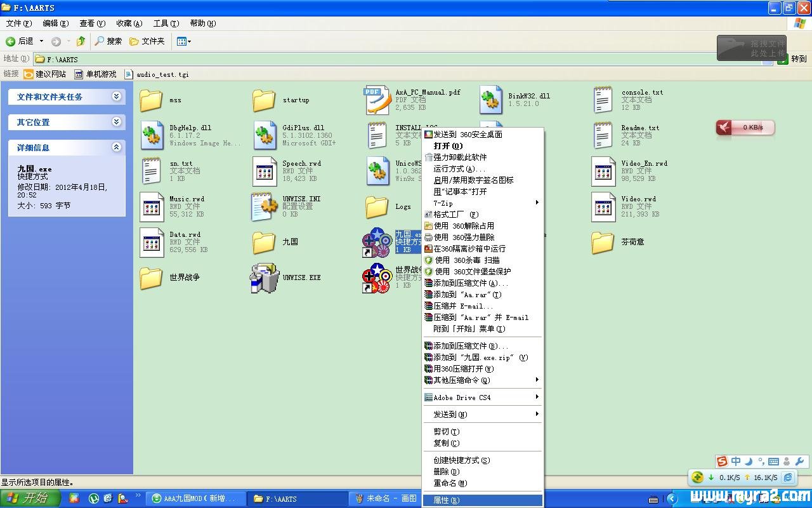Select the DbgHelp.dll file
Image resolution: width=812 pixels, height=508 pixels.
pos(190,135)
